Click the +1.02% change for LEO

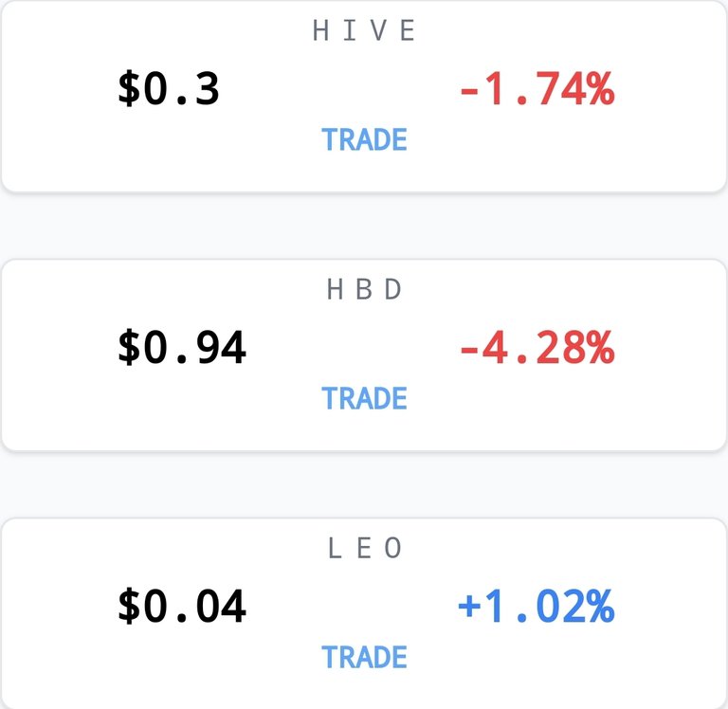point(537,606)
